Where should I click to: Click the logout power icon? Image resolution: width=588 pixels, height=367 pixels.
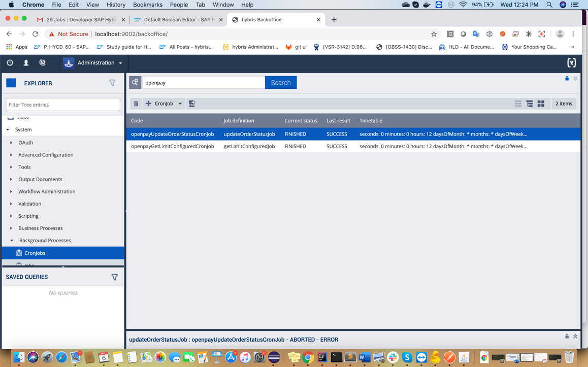click(10, 63)
